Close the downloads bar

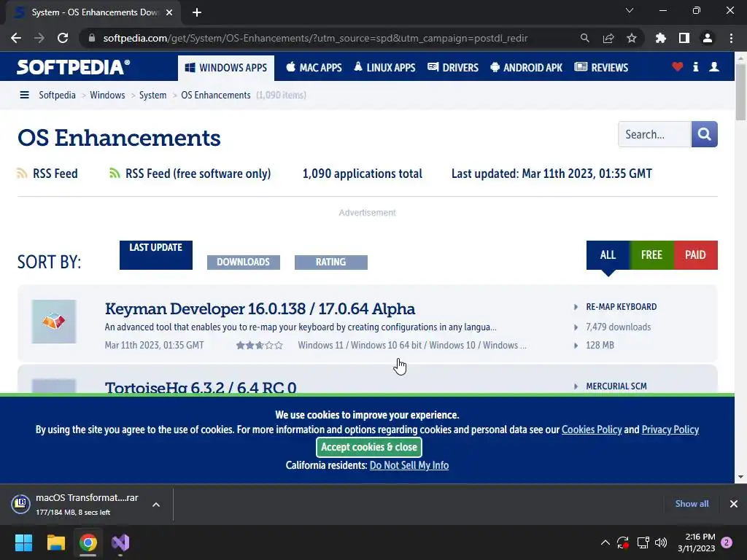(734, 504)
